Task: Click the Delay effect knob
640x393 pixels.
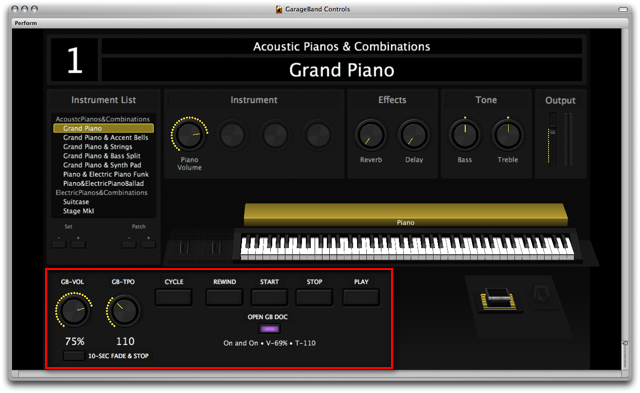Action: 414,135
